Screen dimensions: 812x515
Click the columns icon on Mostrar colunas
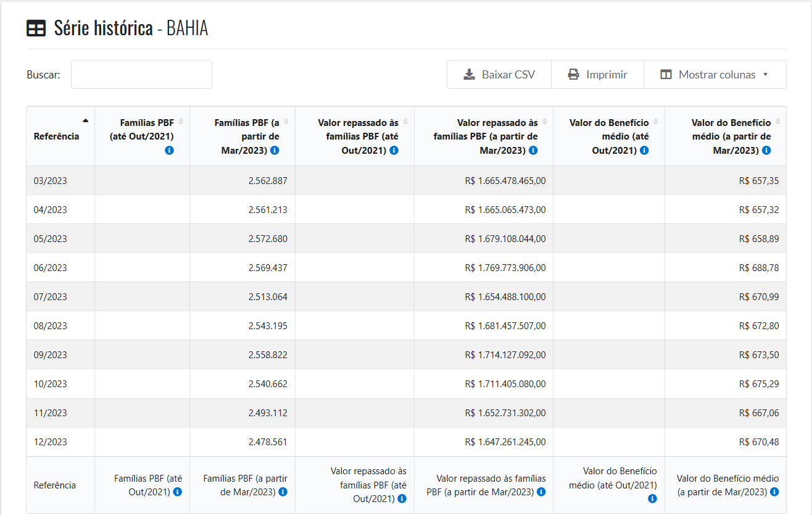[666, 74]
